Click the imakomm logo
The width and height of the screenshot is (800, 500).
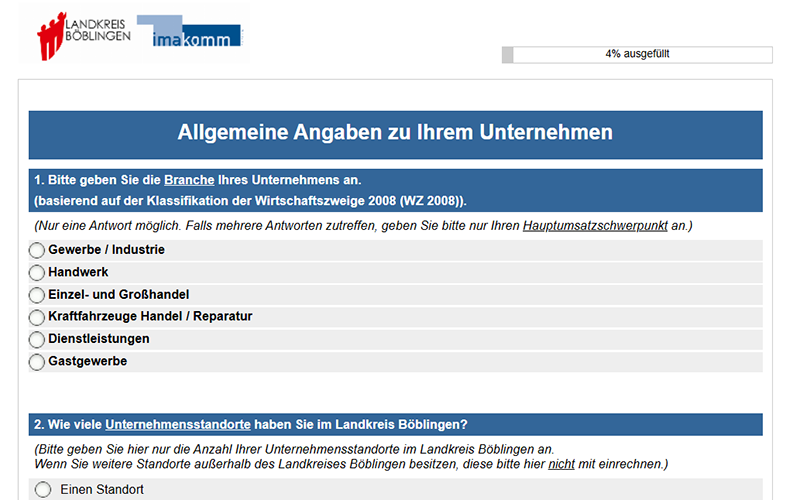pos(190,33)
